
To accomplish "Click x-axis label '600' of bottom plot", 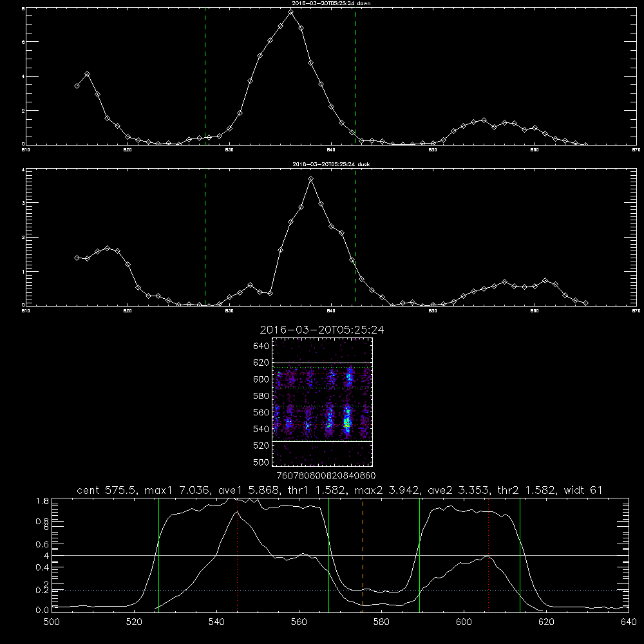I will click(x=464, y=622).
